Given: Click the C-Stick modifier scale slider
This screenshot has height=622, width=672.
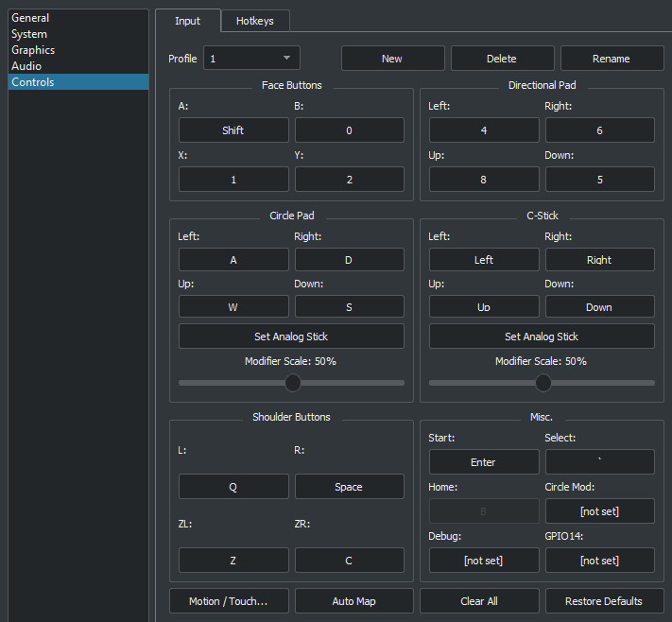Looking at the screenshot, I should coord(543,383).
